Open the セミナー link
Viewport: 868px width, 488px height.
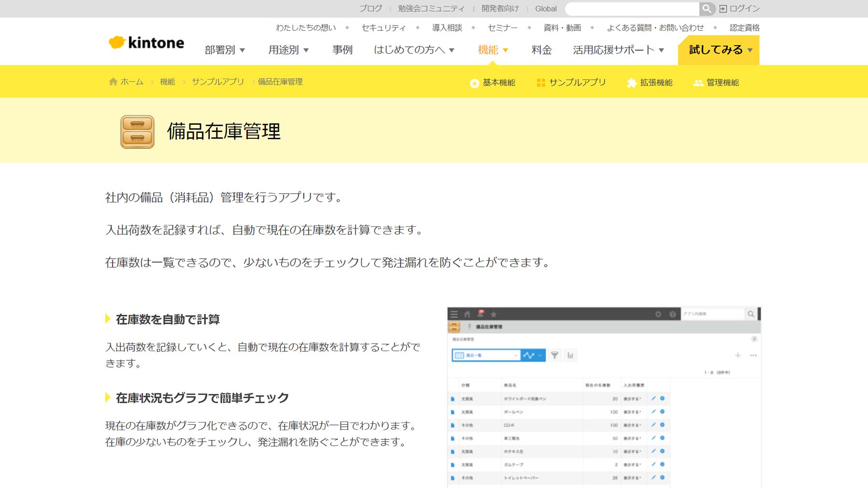coord(502,27)
